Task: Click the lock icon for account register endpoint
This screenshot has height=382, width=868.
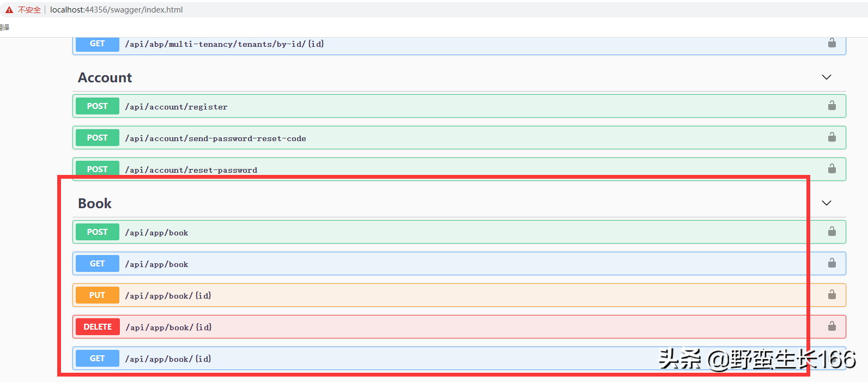Action: coord(831,106)
